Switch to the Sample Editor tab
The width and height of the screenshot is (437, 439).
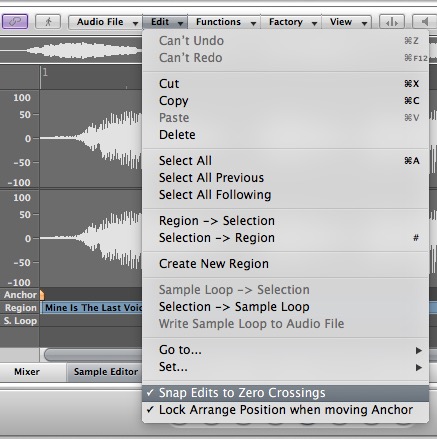pos(105,372)
